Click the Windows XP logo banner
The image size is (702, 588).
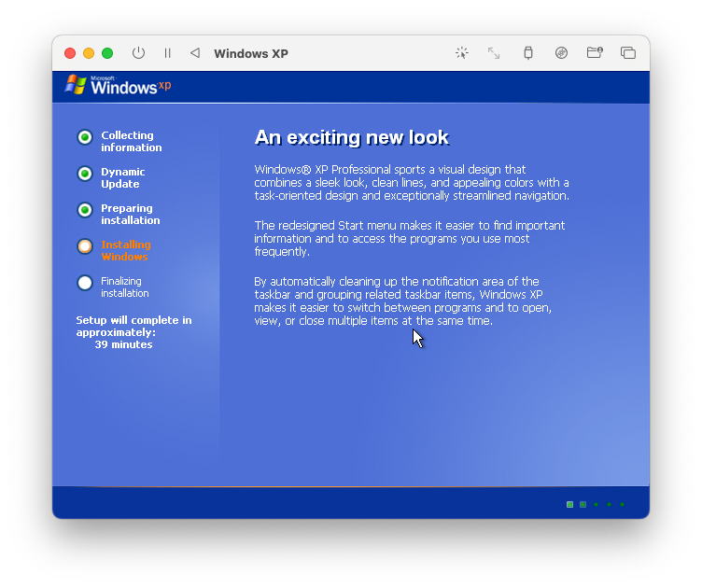pyautogui.click(x=119, y=85)
